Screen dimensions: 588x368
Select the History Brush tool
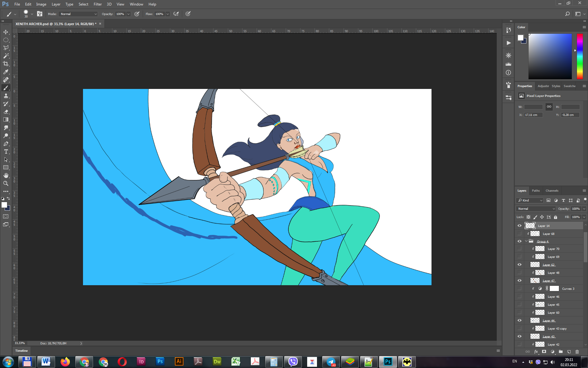tap(6, 104)
